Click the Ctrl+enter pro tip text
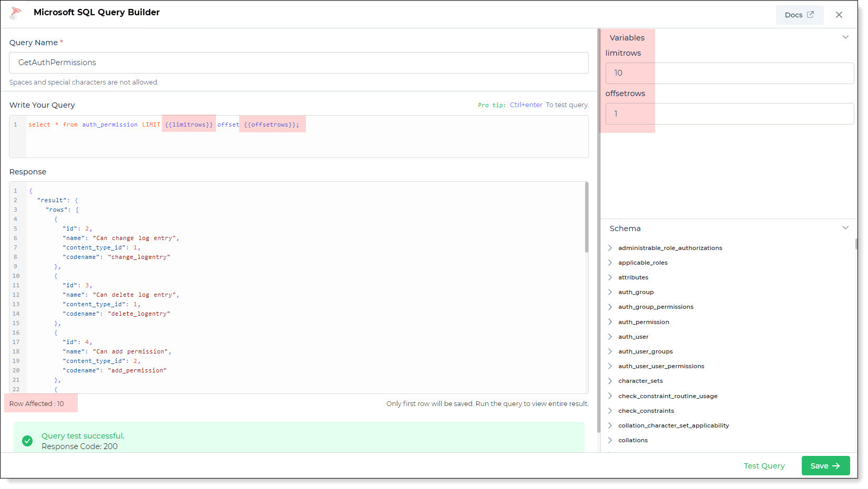The width and height of the screenshot is (868, 489). click(x=526, y=105)
